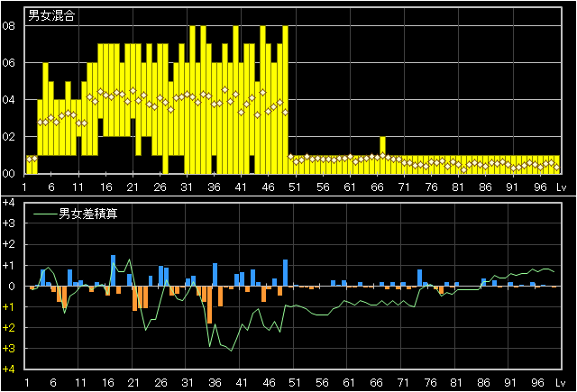Viewport: 577px width, 392px height.
Task: Click x-axis label 76 in bottom chart
Action: pos(431,383)
